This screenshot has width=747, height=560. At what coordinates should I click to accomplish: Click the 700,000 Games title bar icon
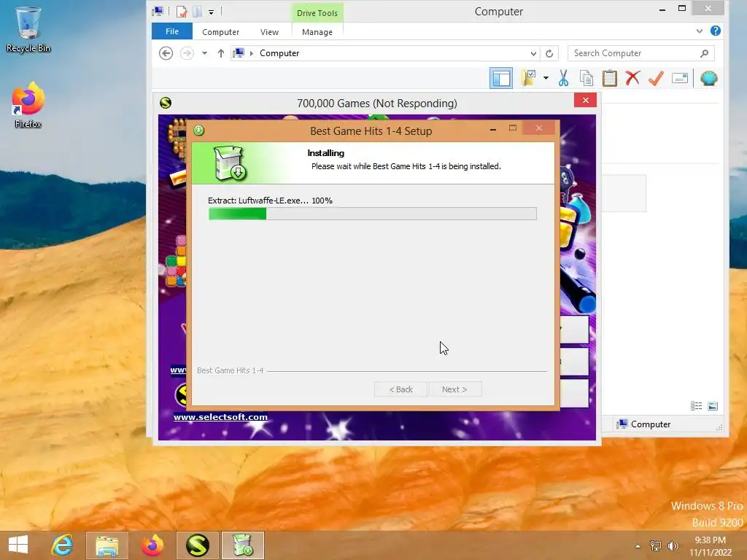pyautogui.click(x=166, y=103)
